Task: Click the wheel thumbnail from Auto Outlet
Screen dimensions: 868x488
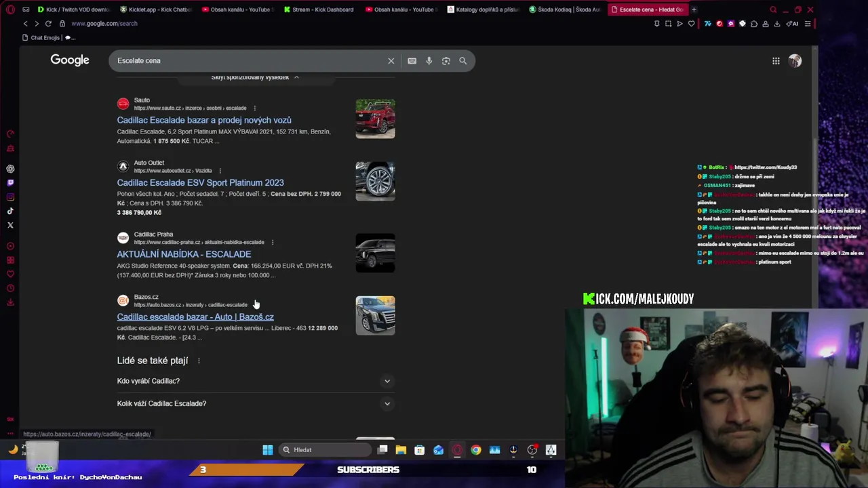Action: click(375, 181)
